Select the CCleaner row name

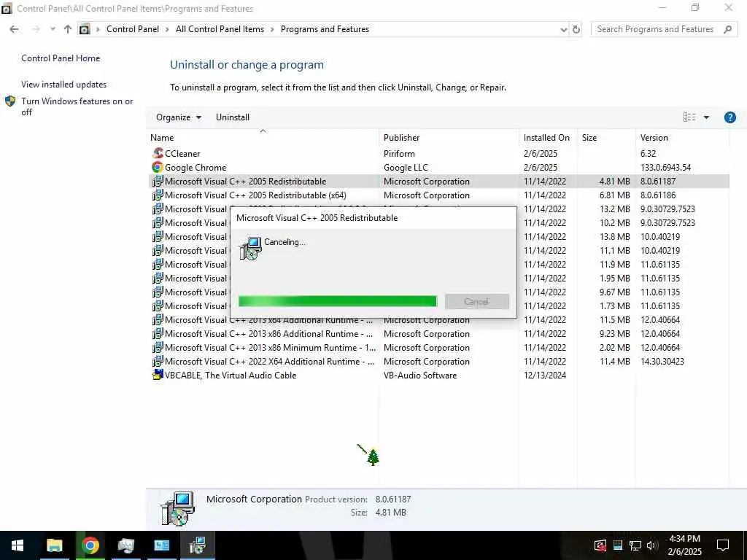click(182, 153)
